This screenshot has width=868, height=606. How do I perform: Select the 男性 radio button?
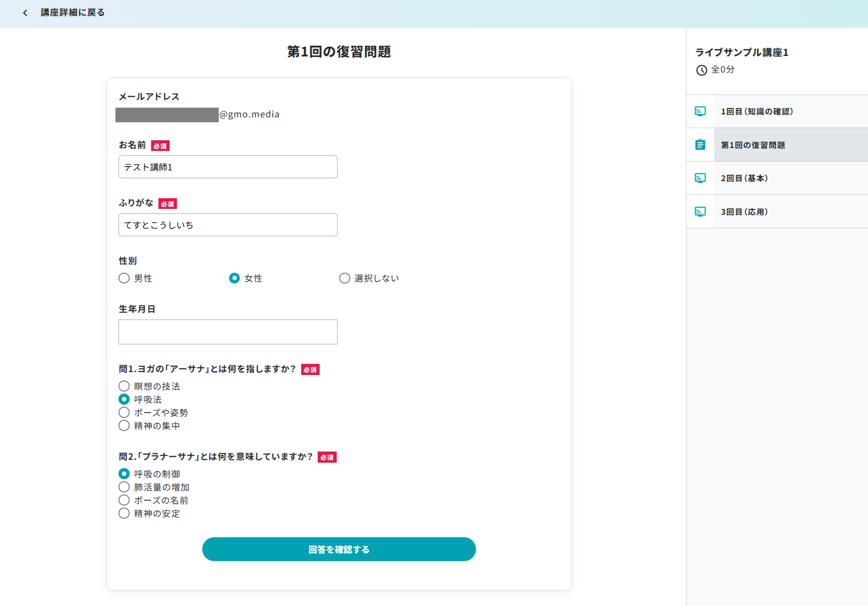[124, 278]
